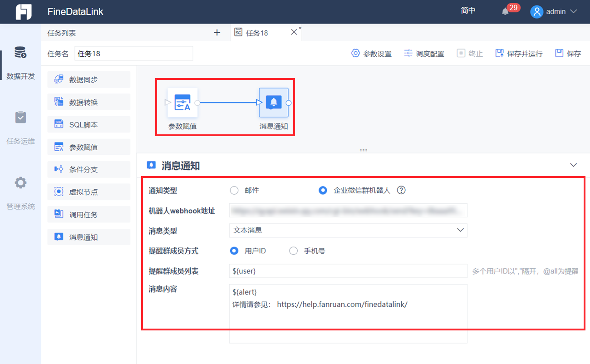This screenshot has width=590, height=364.
Task: Click the 条件分支 node icon
Action: [x=59, y=169]
